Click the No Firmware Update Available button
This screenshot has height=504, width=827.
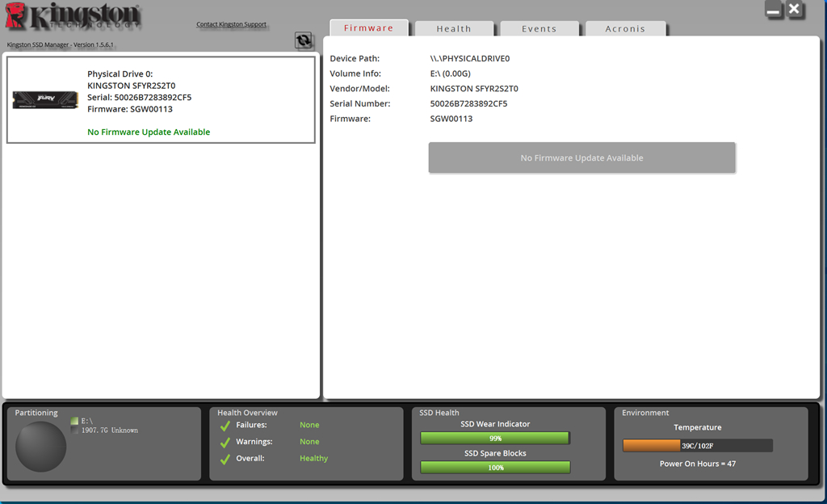(x=581, y=157)
